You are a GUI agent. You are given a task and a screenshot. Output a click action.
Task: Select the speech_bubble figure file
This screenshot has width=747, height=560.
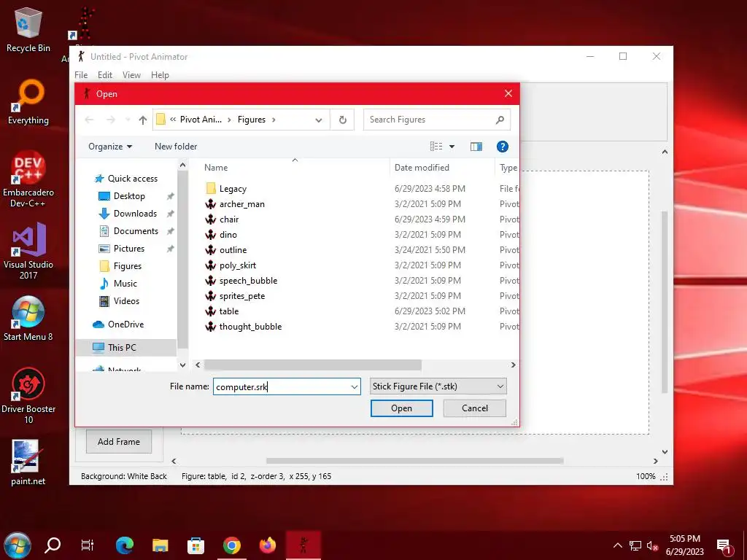click(248, 281)
